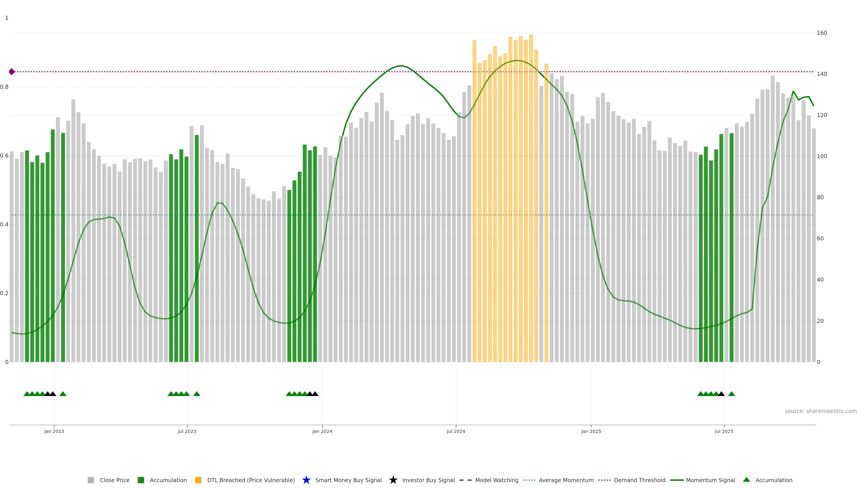Click the Jan 2024 axis label

click(x=322, y=431)
